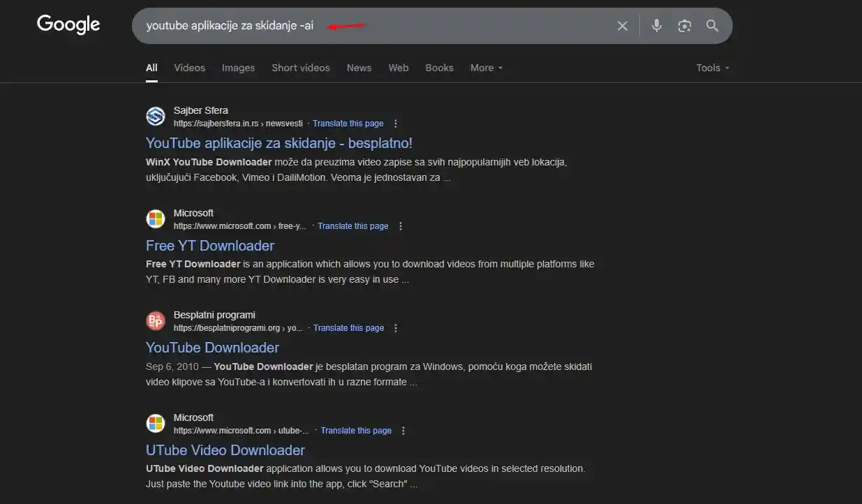Start voice search with microphone icon
This screenshot has width=862, height=504.
(656, 26)
